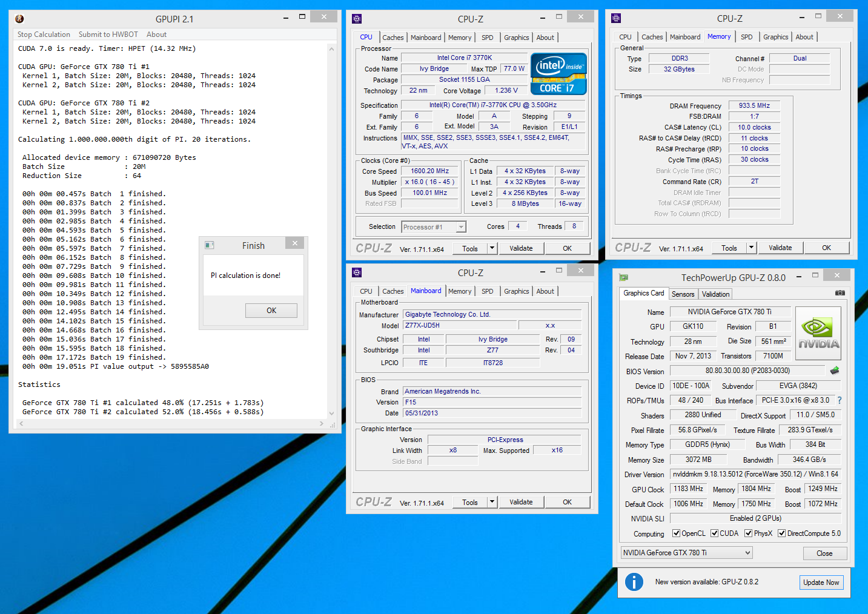Screen dimensions: 868x614
Task: Toggle the OpenCL checkbox
Action: tap(677, 533)
